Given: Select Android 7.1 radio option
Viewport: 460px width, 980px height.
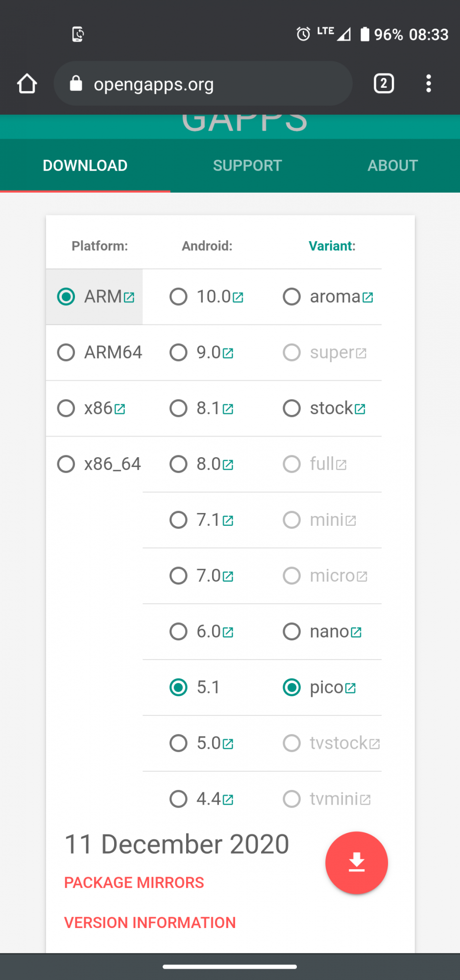Looking at the screenshot, I should (178, 520).
